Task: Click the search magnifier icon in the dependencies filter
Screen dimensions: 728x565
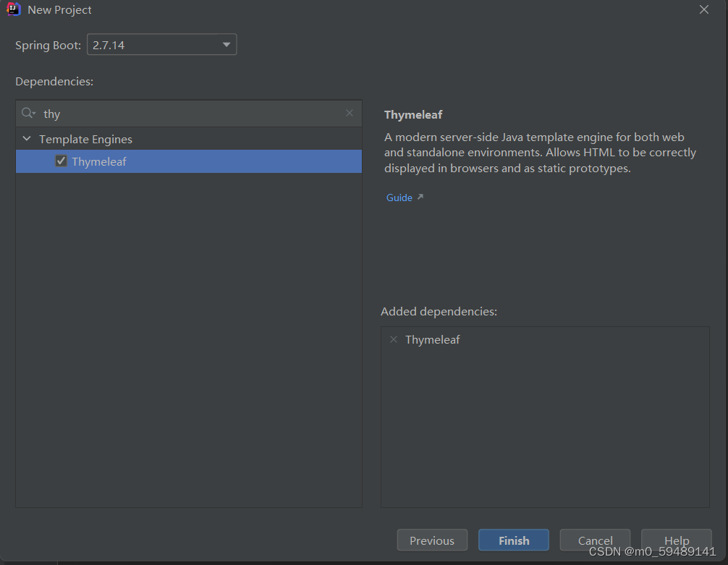Action: [27, 114]
